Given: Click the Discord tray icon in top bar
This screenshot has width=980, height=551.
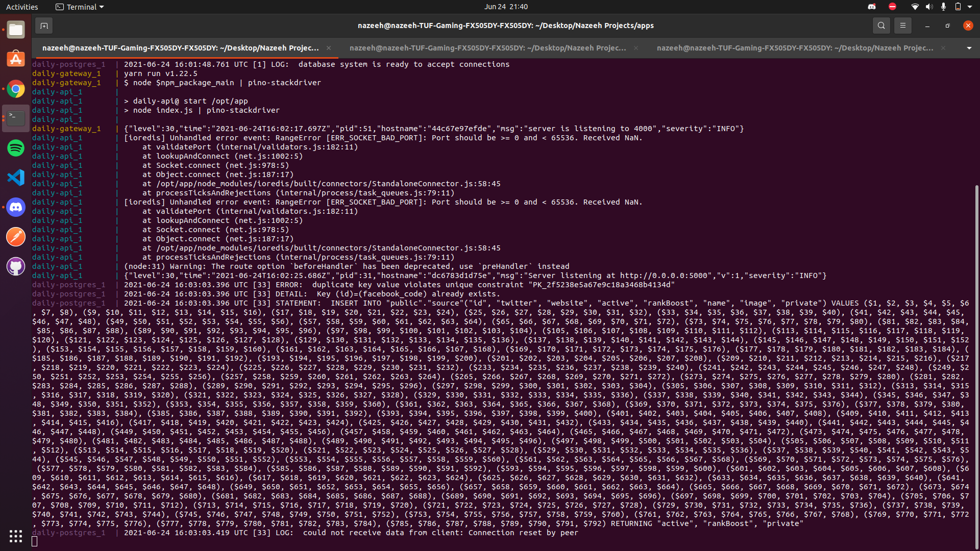Looking at the screenshot, I should (x=872, y=7).
